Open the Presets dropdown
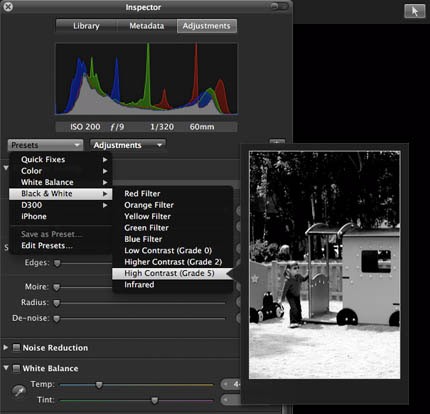 click(x=45, y=145)
